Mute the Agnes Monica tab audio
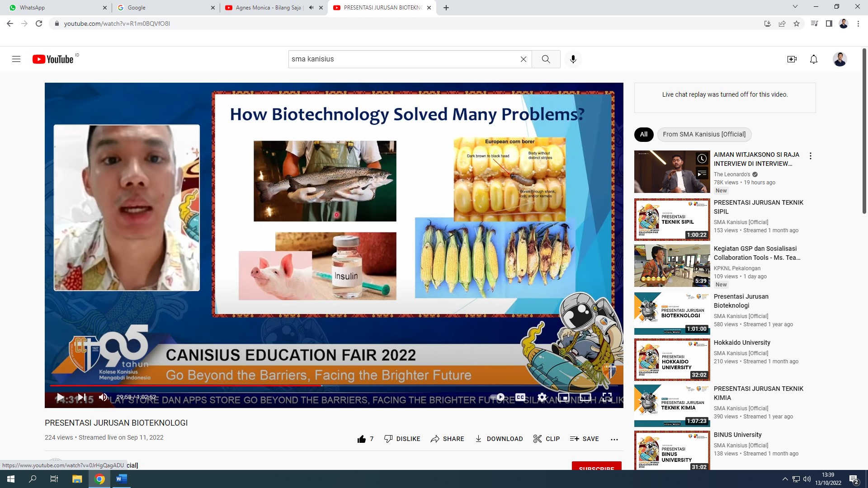Viewport: 868px width, 488px height. pos(311,8)
